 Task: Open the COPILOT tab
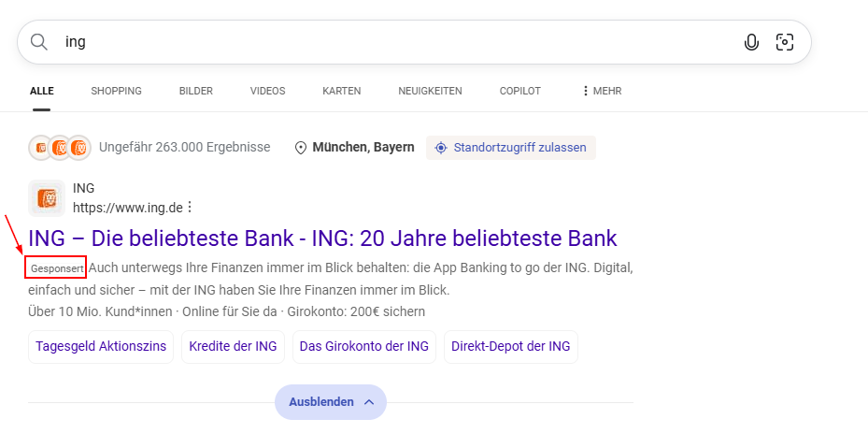click(x=519, y=91)
